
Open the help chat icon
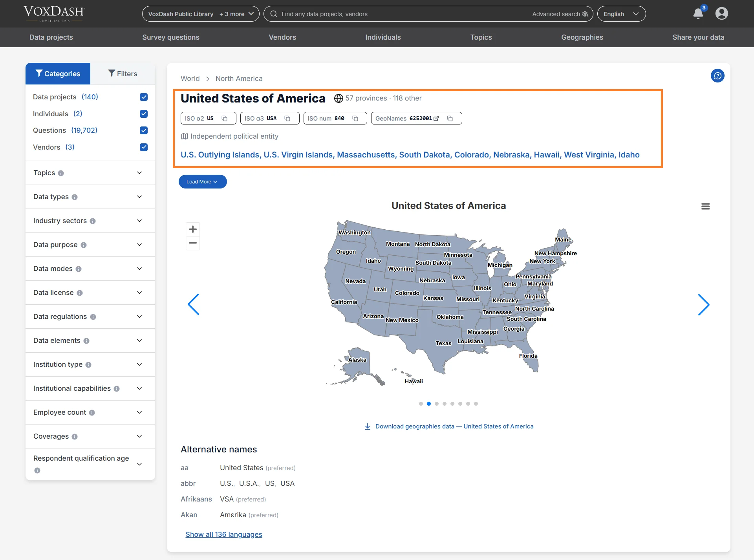[717, 76]
